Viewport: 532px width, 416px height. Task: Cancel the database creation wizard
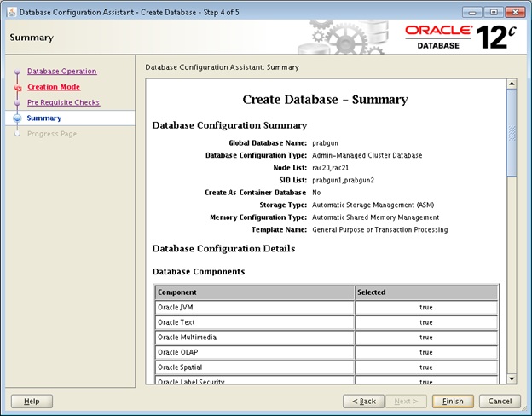coord(500,401)
